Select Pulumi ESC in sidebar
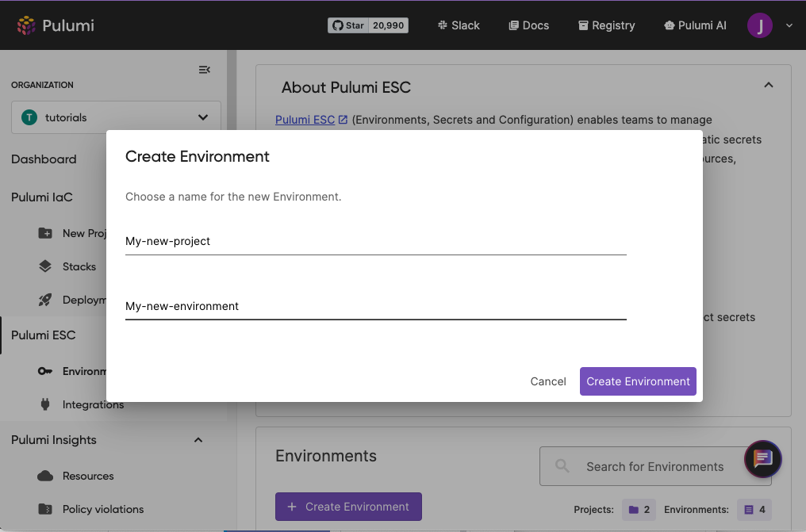 point(43,335)
